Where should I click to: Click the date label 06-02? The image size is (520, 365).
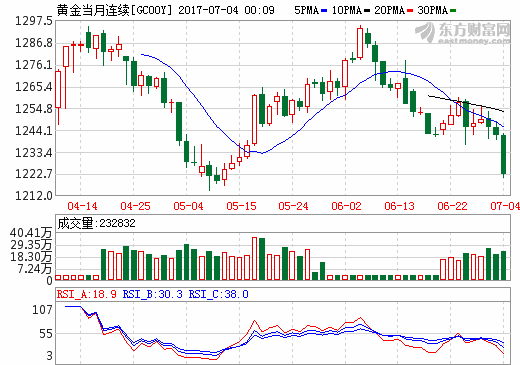(x=346, y=206)
